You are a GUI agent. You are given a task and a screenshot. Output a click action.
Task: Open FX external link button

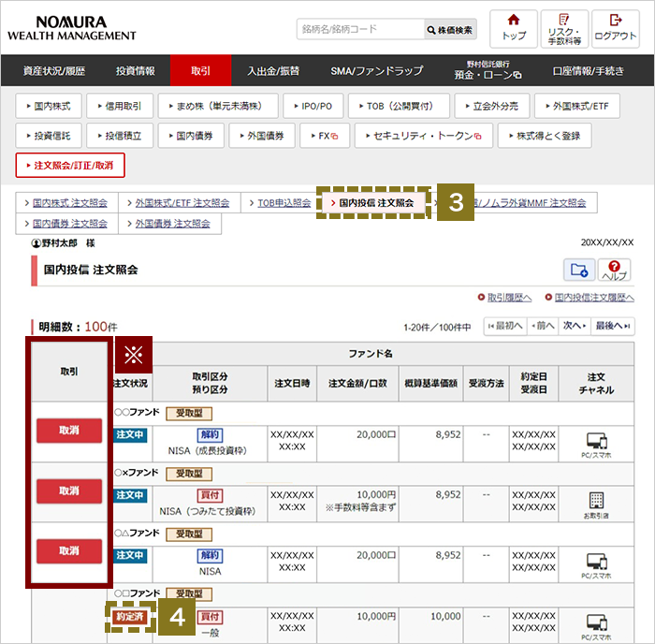point(325,136)
